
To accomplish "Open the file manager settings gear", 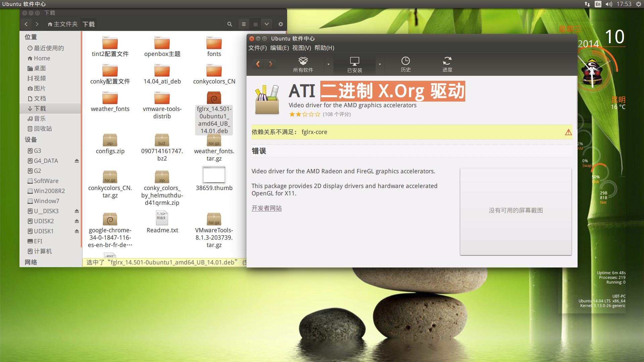I will [281, 24].
